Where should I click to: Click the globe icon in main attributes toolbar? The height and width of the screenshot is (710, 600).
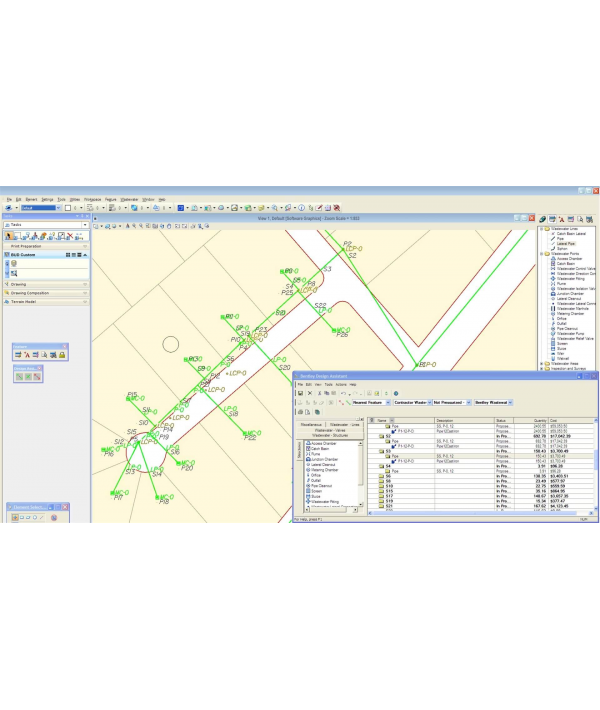[x=134, y=208]
